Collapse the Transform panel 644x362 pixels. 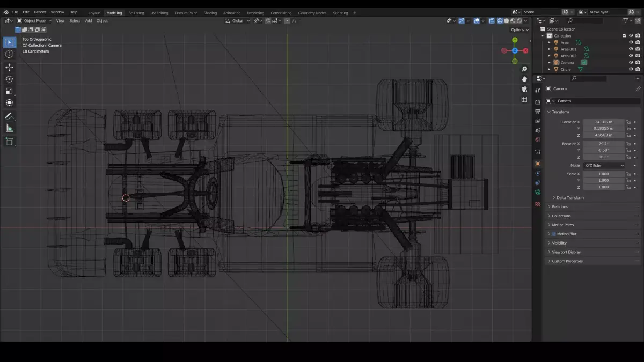pos(560,112)
